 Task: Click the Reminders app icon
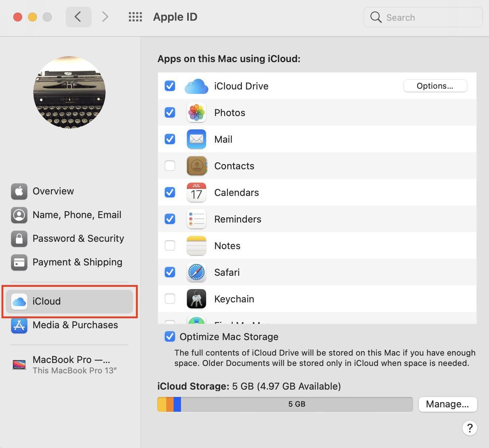(196, 219)
